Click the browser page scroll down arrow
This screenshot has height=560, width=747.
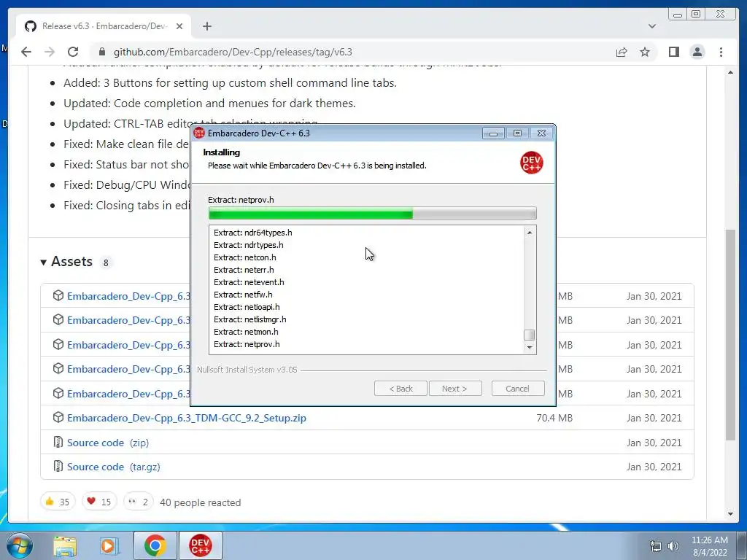730,514
